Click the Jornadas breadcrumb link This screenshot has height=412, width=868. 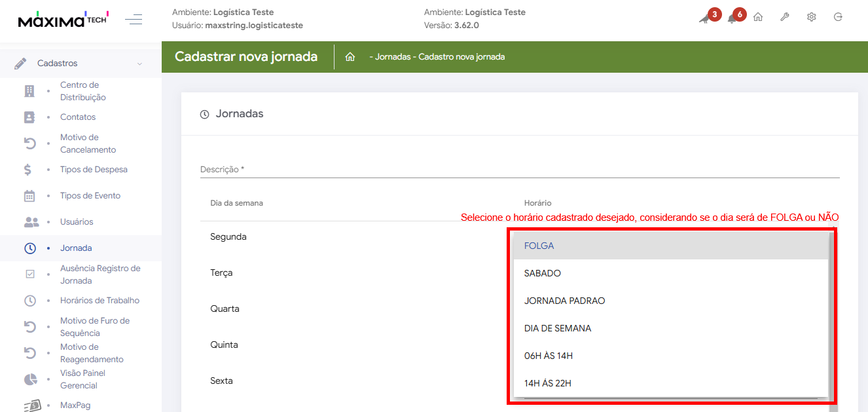[x=393, y=57]
